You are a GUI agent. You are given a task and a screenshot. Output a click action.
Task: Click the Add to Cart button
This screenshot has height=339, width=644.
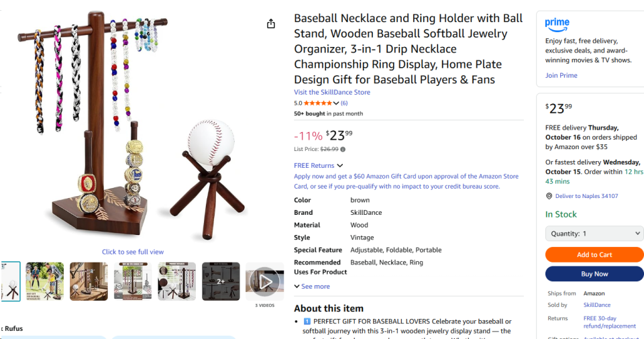pos(594,254)
